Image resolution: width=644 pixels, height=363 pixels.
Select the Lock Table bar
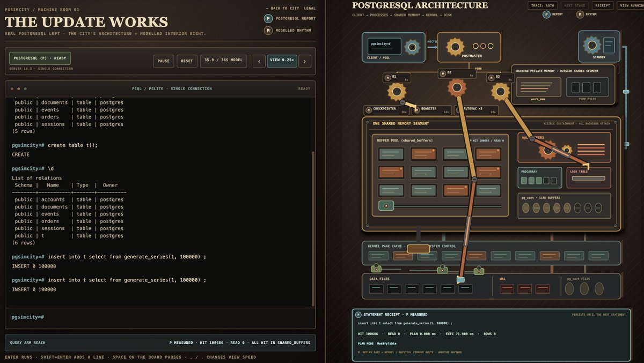(589, 178)
